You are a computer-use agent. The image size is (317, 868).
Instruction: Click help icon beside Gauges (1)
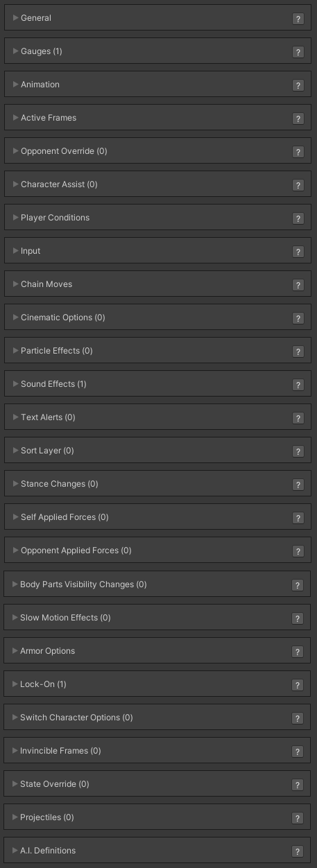[x=298, y=52]
